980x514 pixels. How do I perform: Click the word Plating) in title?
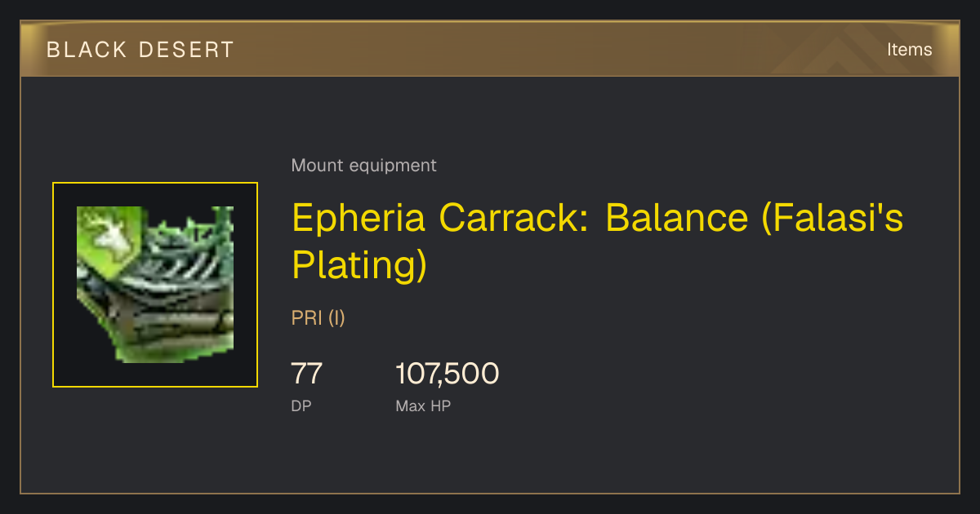[359, 265]
